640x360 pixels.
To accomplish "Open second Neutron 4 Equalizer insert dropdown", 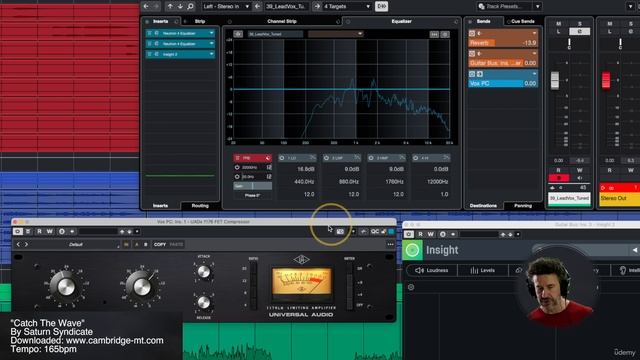I will coord(211,44).
